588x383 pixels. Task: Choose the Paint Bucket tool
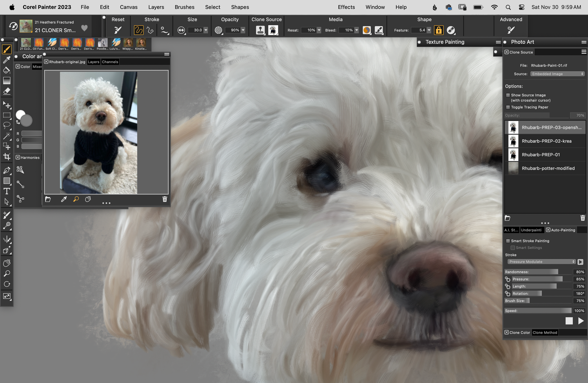(7, 70)
